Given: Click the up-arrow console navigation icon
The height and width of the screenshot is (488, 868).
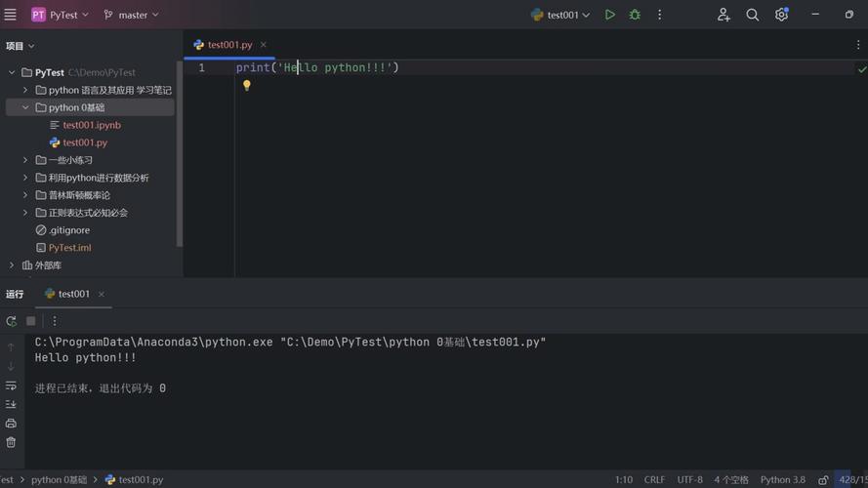Looking at the screenshot, I should pos(11,347).
